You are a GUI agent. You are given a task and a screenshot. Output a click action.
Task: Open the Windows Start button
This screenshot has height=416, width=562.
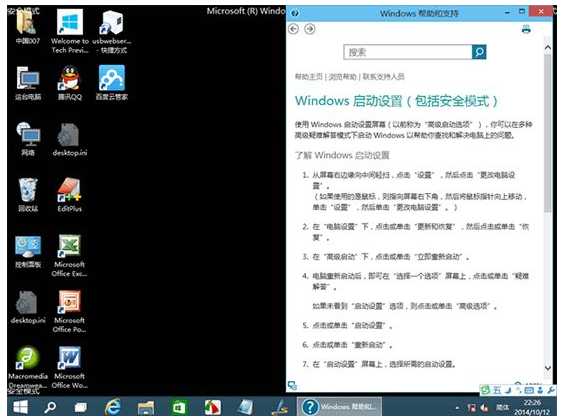coord(20,407)
